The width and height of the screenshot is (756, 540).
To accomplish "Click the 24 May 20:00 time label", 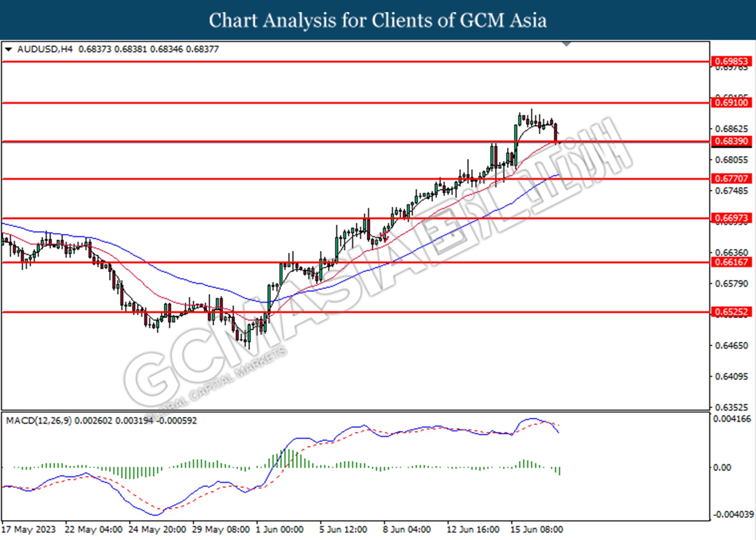I will [157, 529].
